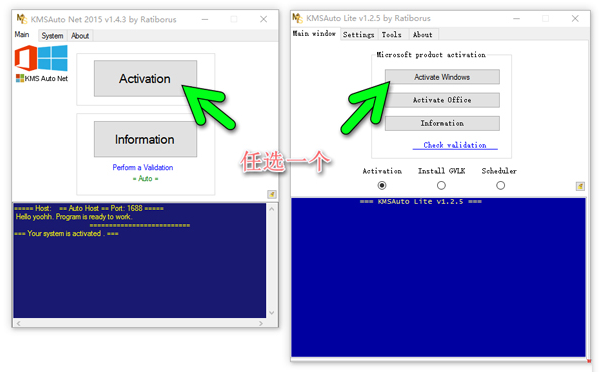Switch to Tools tab in KMSAuto Lite
The width and height of the screenshot is (600, 377).
coord(391,34)
